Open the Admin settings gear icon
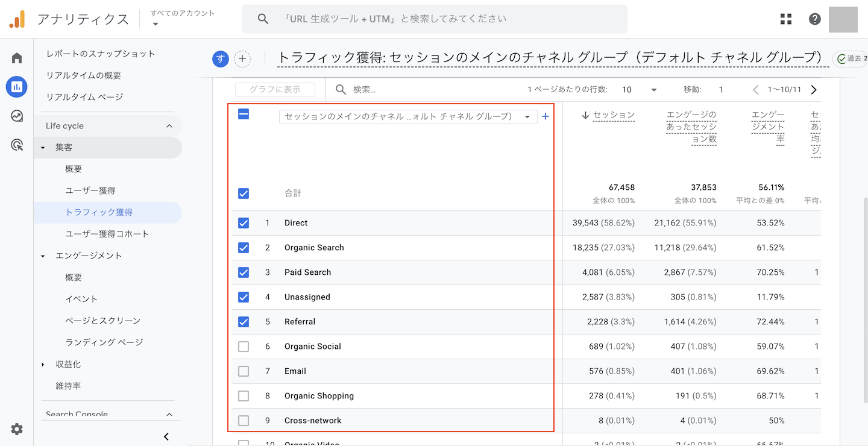Screen dimensions: 868x446 tap(17, 429)
